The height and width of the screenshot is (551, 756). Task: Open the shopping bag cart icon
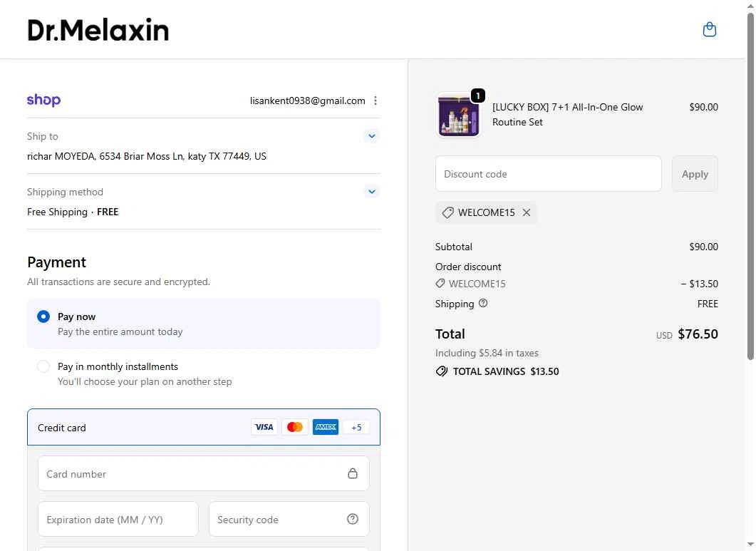[x=709, y=29]
